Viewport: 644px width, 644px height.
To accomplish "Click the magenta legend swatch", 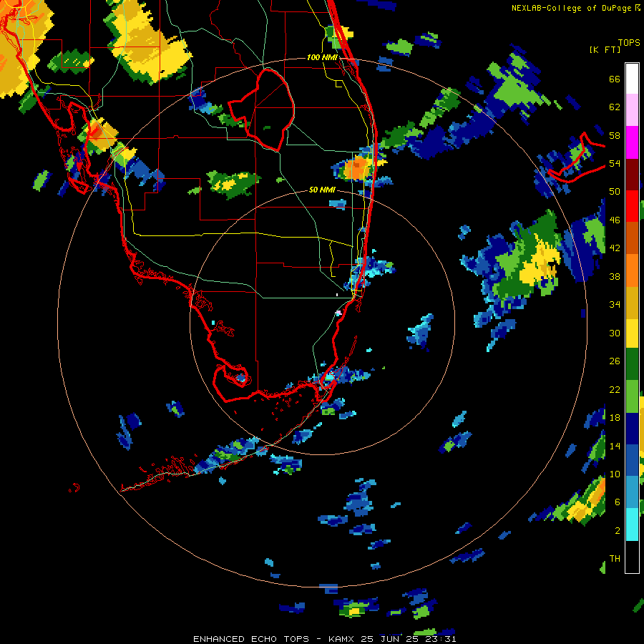I will [x=632, y=142].
